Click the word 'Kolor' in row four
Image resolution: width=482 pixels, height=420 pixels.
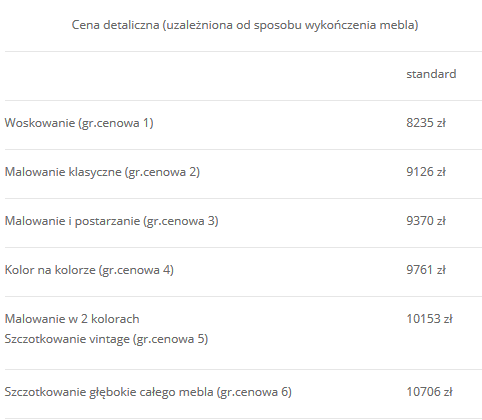[x=19, y=270]
